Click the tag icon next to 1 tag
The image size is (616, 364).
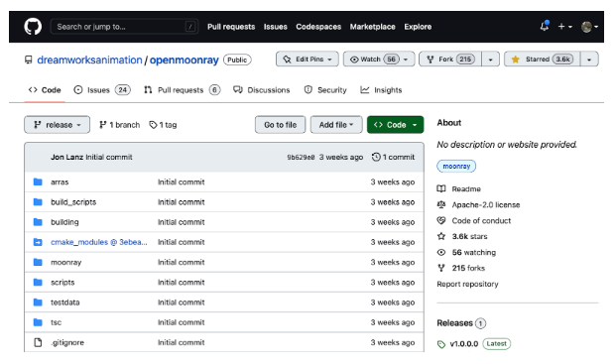pyautogui.click(x=153, y=125)
